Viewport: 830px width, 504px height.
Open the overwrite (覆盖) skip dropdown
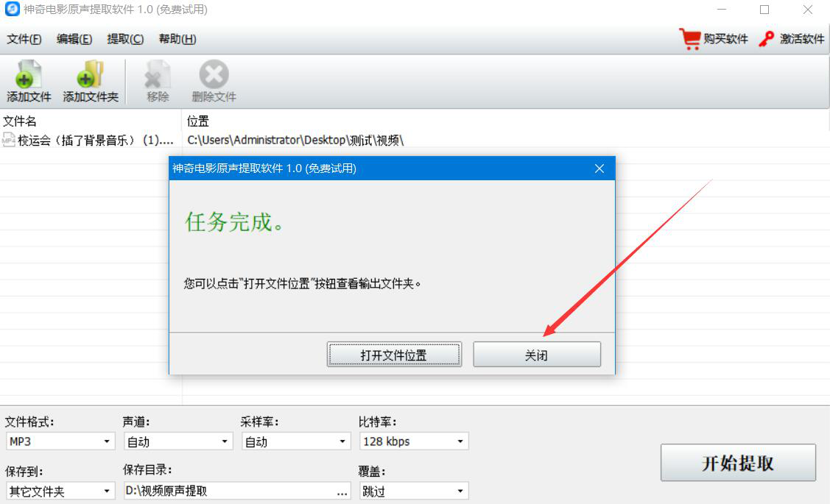pyautogui.click(x=414, y=491)
